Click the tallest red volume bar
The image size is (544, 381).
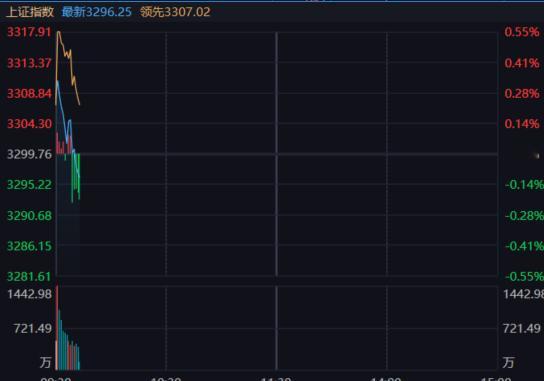[x=57, y=328]
